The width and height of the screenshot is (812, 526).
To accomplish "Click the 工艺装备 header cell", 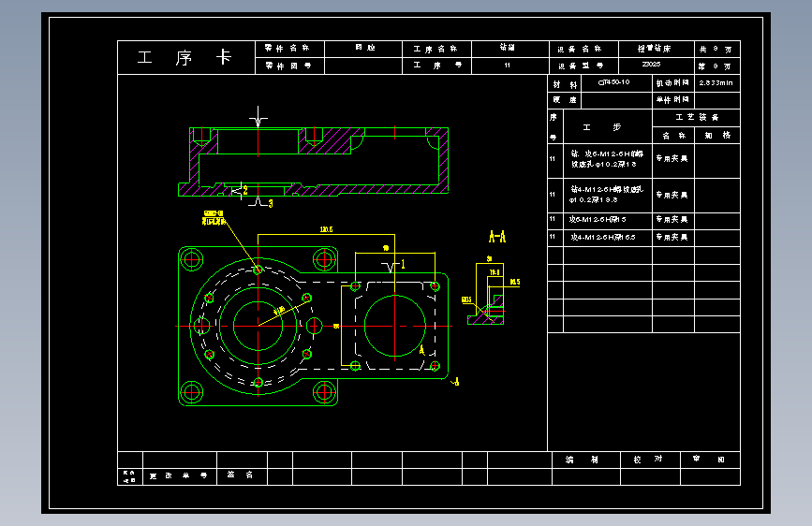I will pyautogui.click(x=697, y=118).
